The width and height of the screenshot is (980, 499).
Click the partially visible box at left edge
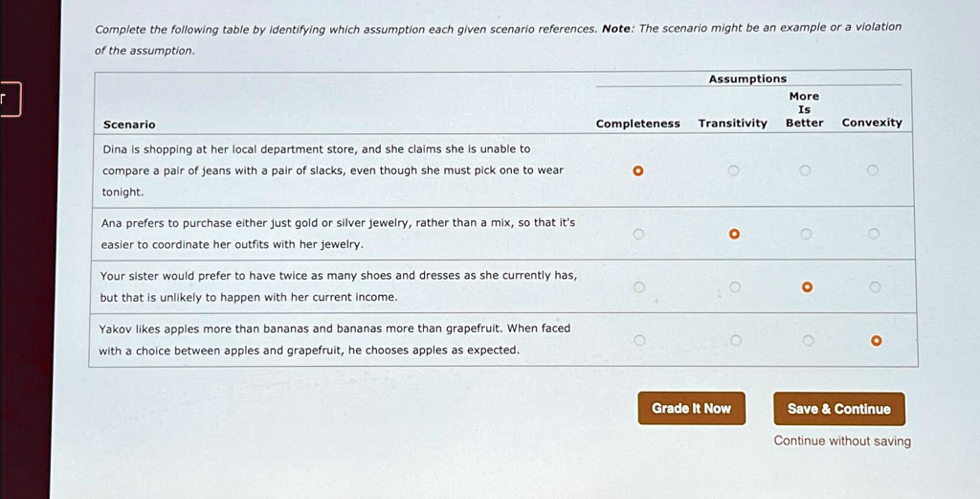[x=10, y=100]
